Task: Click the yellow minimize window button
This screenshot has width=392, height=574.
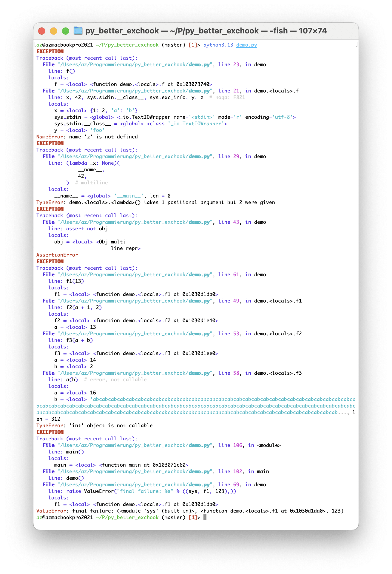Action: (x=54, y=31)
